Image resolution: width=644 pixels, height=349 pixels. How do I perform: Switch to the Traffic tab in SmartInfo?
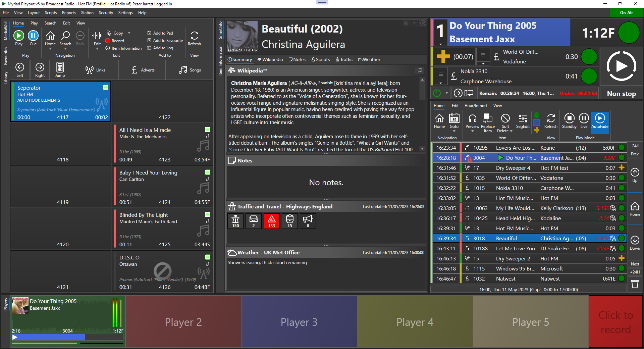pos(344,59)
